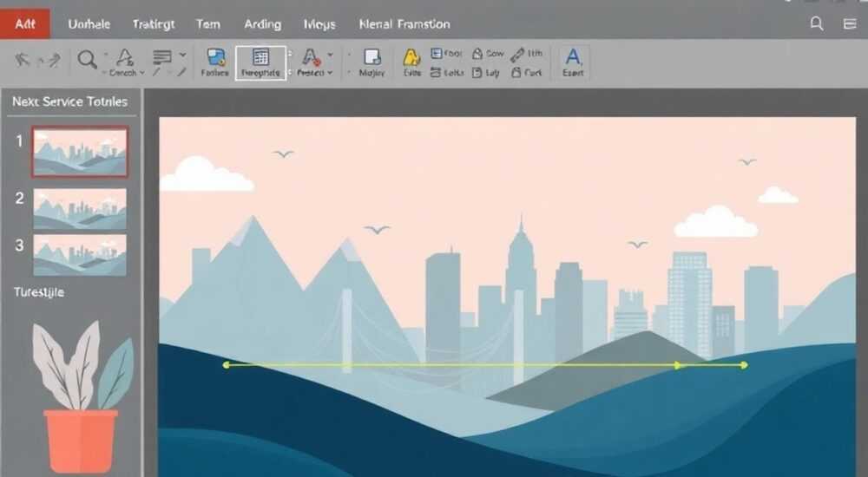The width and height of the screenshot is (868, 477).
Task: Open the Adt tab
Action: coord(25,23)
